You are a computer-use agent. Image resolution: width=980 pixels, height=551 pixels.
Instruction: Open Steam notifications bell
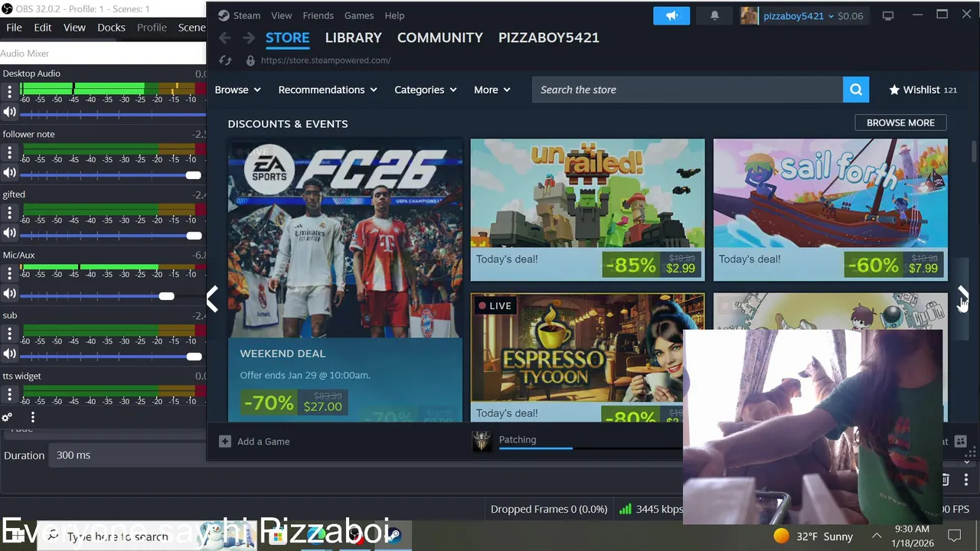pos(714,15)
